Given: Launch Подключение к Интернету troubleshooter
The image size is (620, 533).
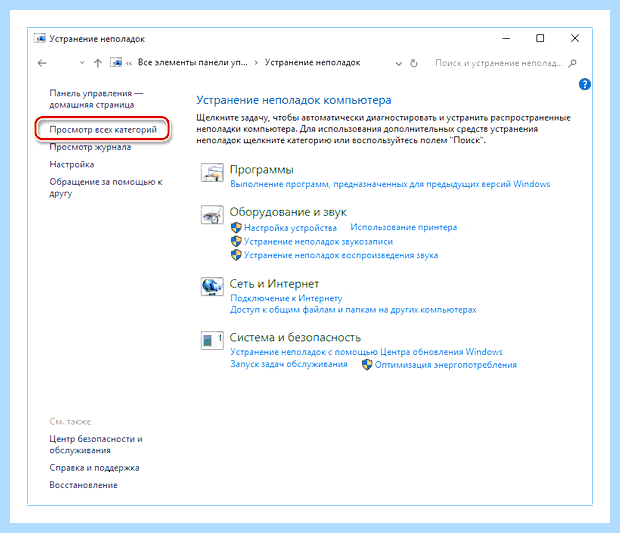Looking at the screenshot, I should (x=286, y=298).
